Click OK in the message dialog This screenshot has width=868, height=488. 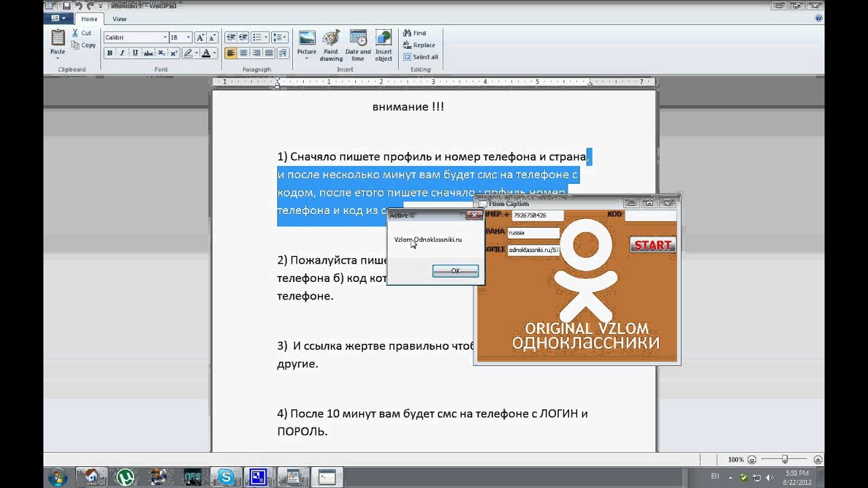point(456,271)
